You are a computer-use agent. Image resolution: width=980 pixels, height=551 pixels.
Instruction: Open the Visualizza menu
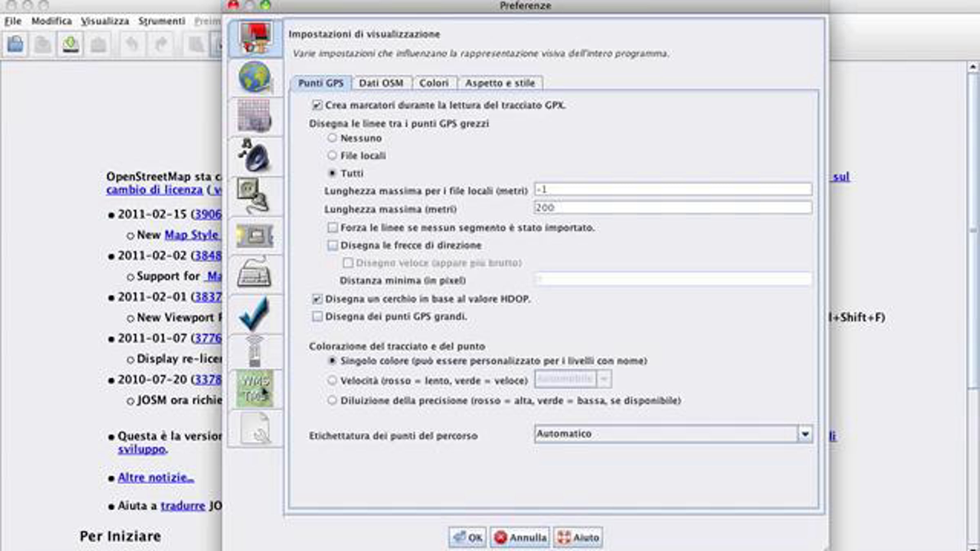tap(105, 21)
